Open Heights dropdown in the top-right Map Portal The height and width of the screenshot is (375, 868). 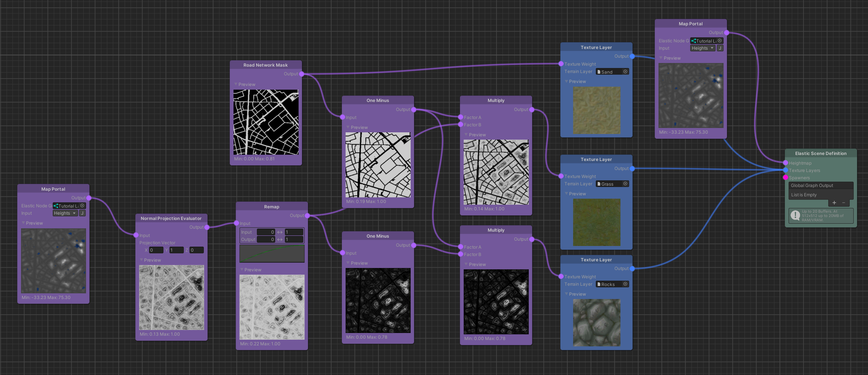click(x=703, y=48)
